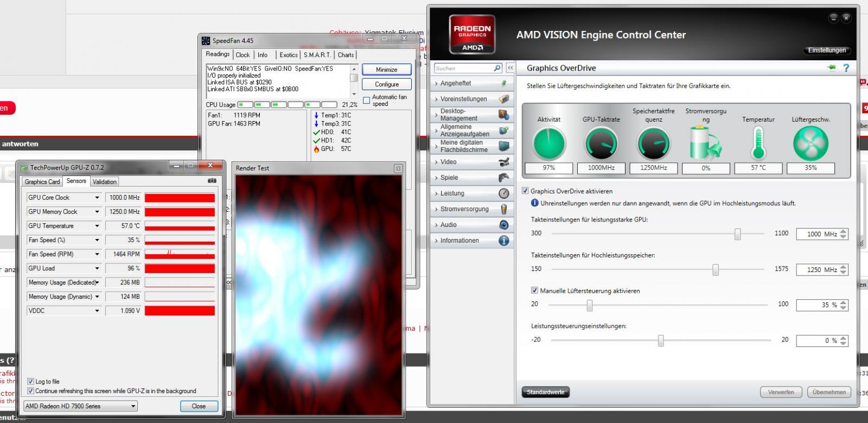Click the Leistungssteuerung power slider handle
This screenshot has height=423, width=868.
[661, 340]
